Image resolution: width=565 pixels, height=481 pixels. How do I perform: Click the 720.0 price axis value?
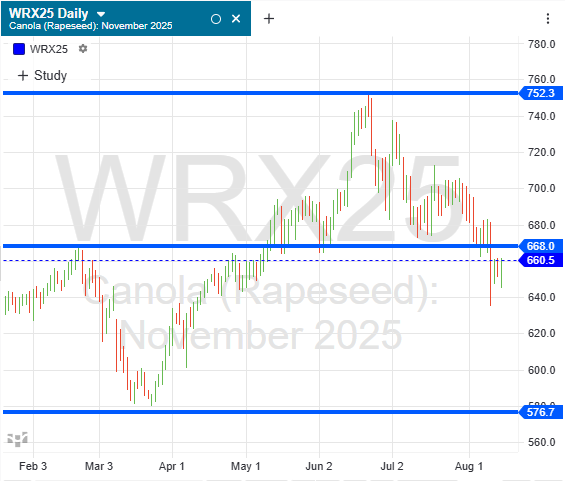542,152
